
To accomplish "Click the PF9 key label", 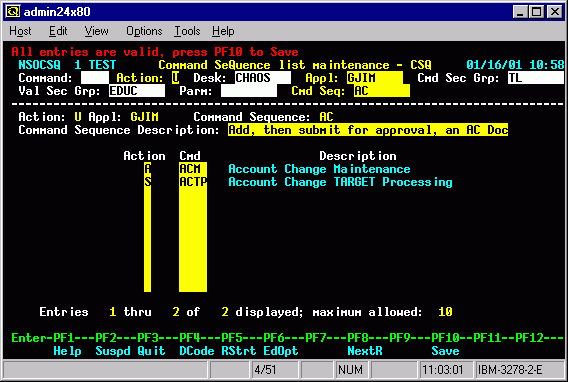I will coord(400,338).
